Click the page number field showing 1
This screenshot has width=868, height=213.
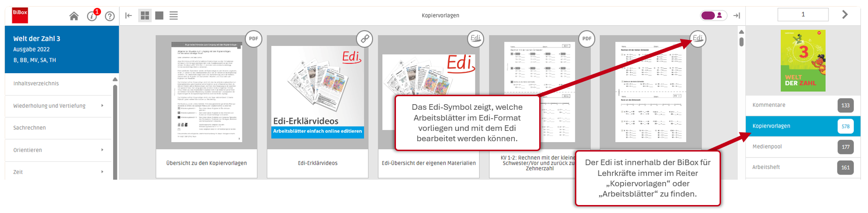(x=803, y=15)
